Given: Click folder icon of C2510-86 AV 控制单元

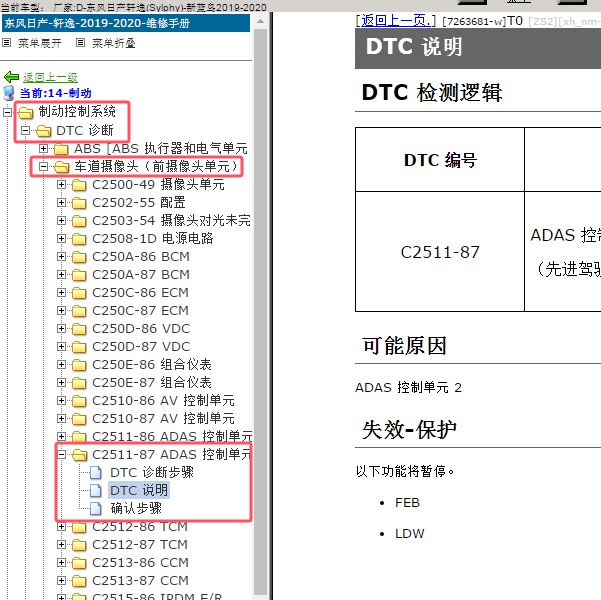Looking at the screenshot, I should [79, 401].
